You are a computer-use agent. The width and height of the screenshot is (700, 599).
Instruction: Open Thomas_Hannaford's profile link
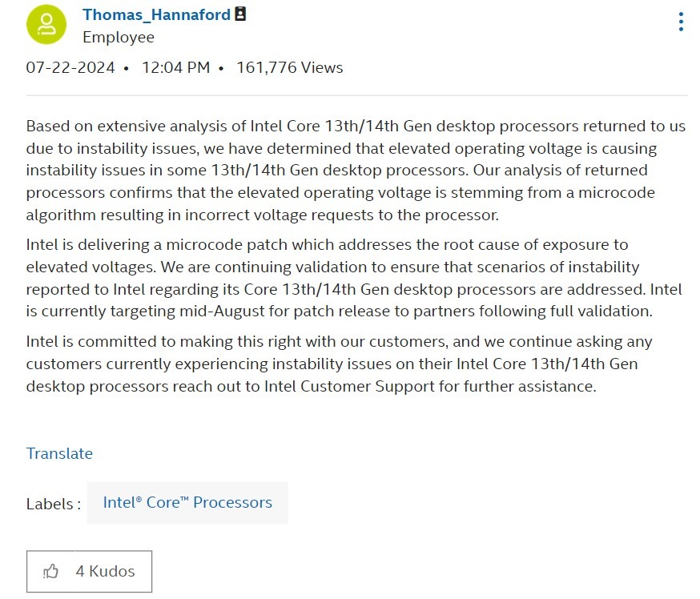pos(156,15)
